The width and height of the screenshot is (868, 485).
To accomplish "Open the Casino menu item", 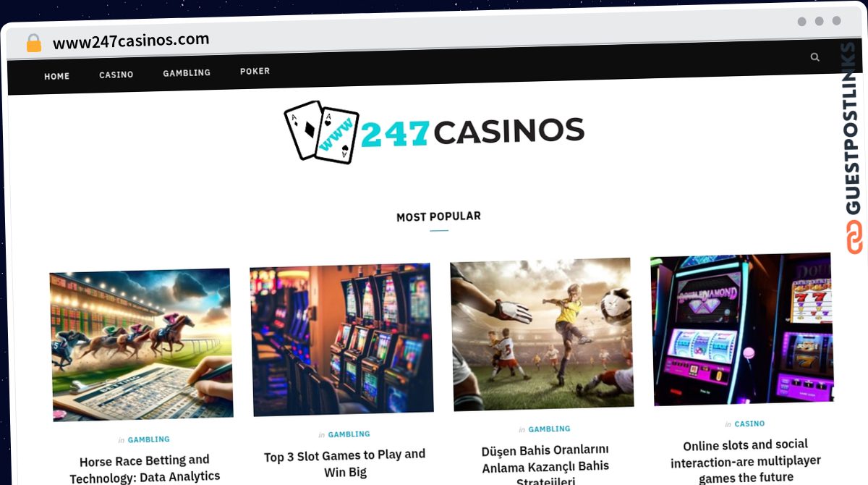I will pyautogui.click(x=116, y=75).
